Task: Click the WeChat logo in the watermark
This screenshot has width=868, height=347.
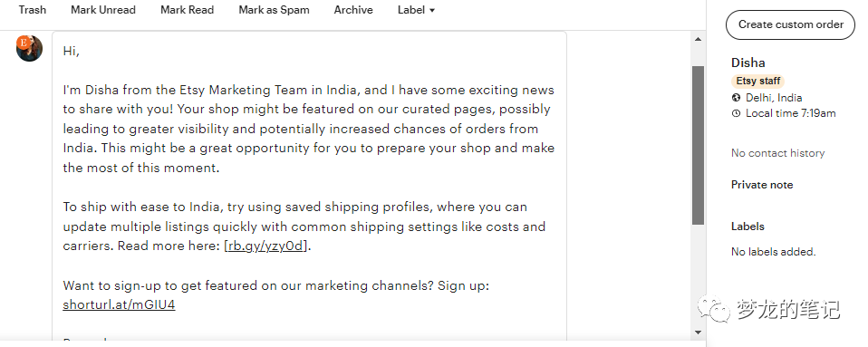Action: pos(714,309)
